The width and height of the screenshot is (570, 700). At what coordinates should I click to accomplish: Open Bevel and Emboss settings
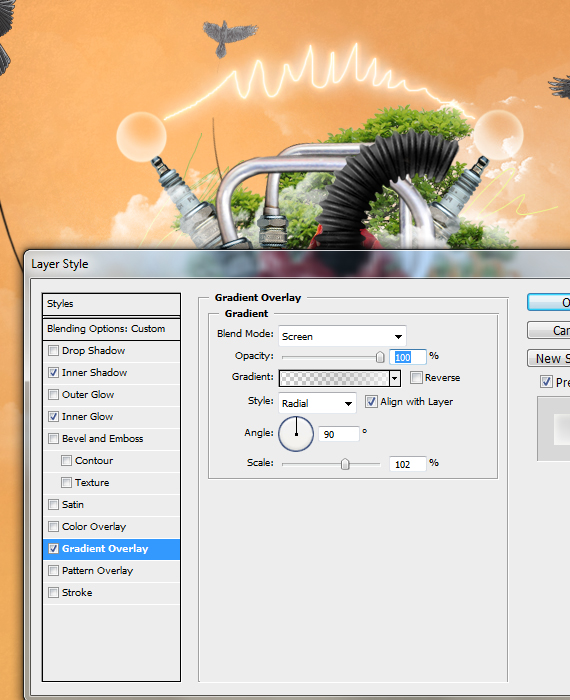click(x=103, y=438)
